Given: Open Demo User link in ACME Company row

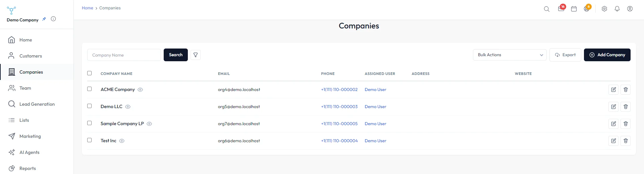Looking at the screenshot, I should click(x=375, y=90).
